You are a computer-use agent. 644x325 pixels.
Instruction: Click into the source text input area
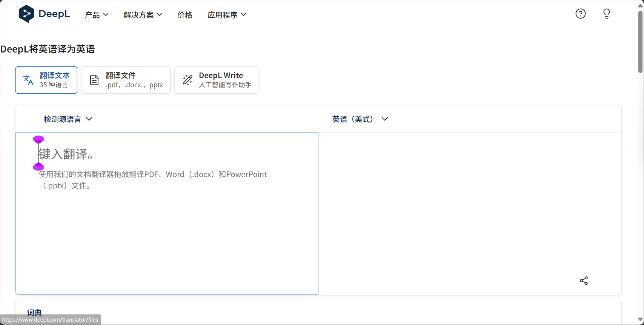pos(167,214)
